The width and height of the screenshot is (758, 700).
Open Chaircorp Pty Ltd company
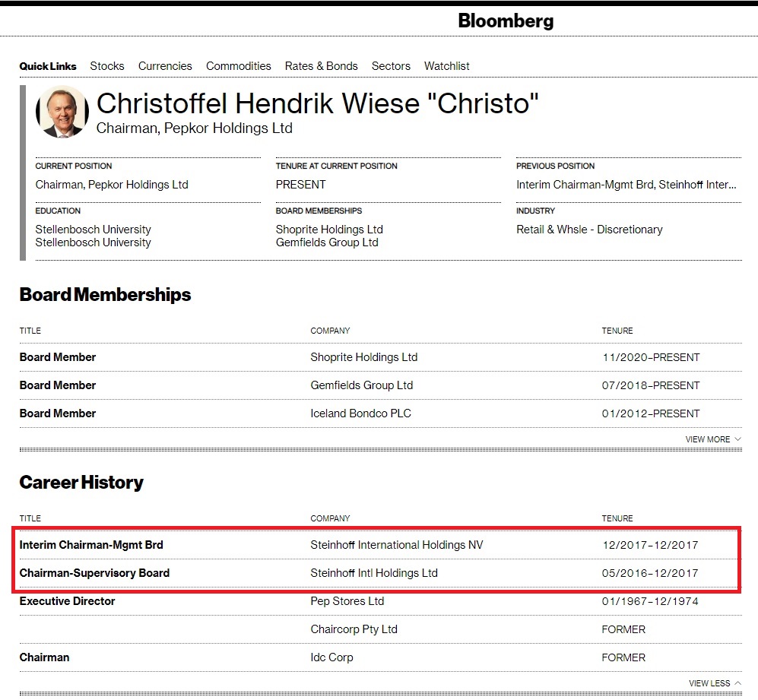pyautogui.click(x=354, y=629)
